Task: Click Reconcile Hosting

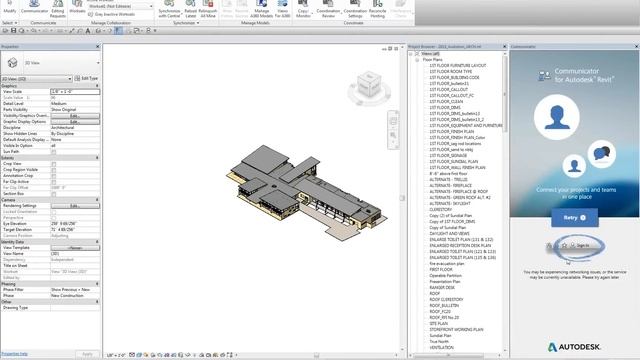Action: (x=377, y=8)
